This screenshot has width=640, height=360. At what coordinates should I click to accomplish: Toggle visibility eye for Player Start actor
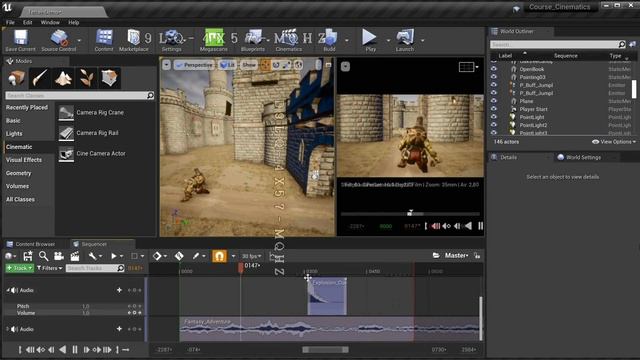(493, 109)
